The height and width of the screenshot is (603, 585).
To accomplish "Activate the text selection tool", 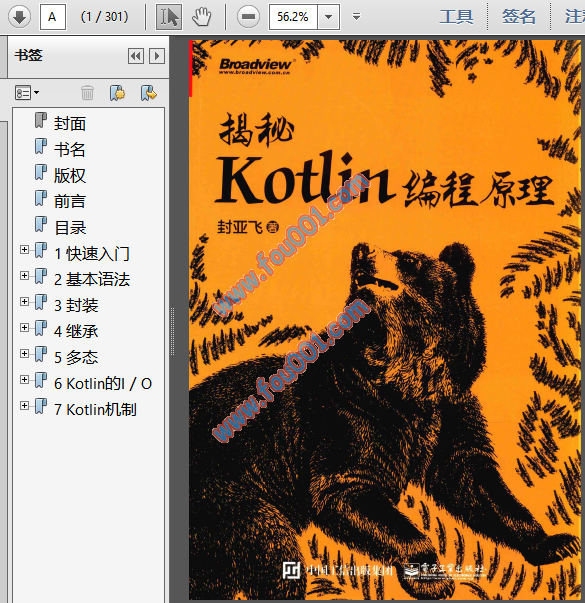I will coord(168,17).
